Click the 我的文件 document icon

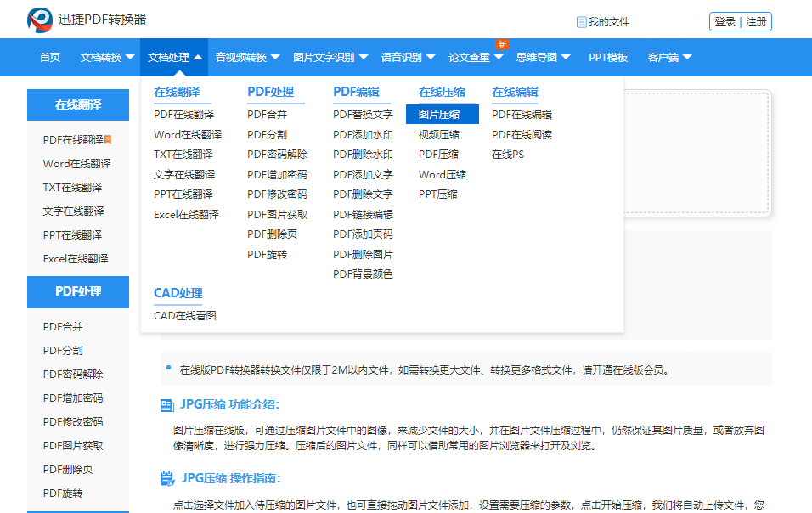[x=582, y=22]
